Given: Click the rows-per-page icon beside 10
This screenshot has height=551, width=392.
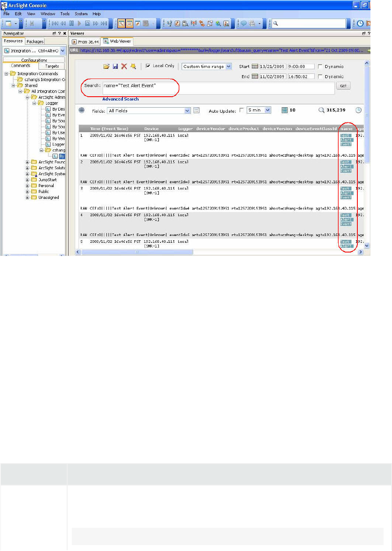Looking at the screenshot, I should (x=285, y=110).
